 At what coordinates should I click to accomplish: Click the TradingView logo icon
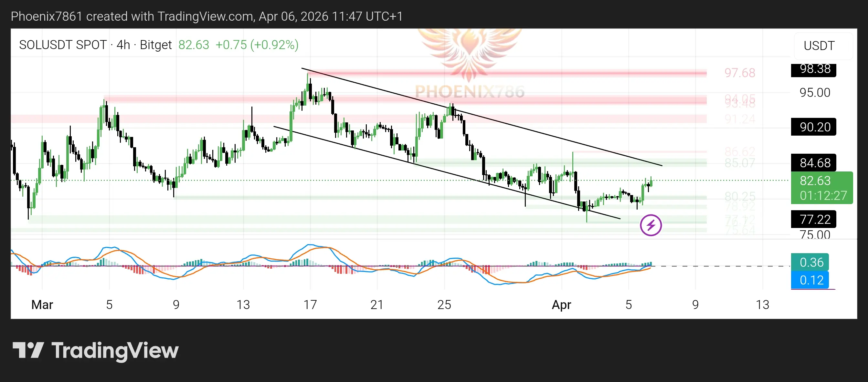(28, 350)
